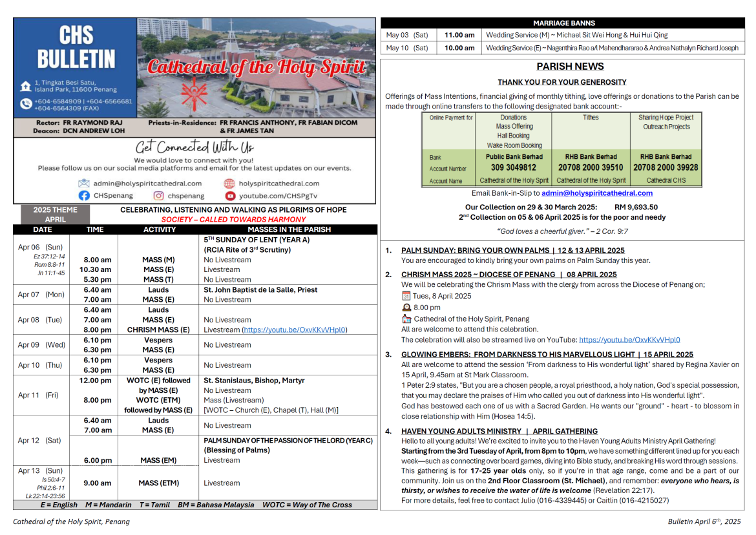Click the calendar icon beside Tues, 8 April
756x535 pixels.
pos(406,296)
